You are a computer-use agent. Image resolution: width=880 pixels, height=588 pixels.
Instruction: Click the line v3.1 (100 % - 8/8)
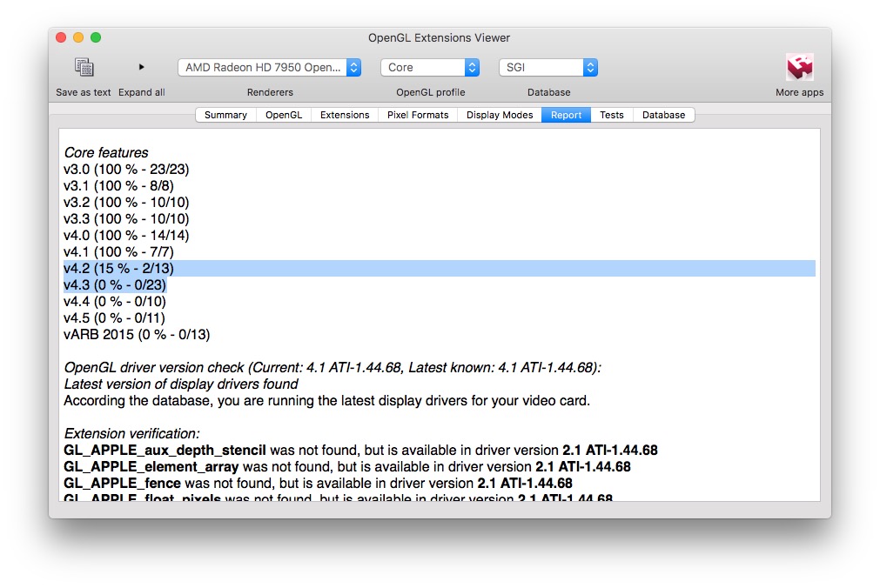[119, 186]
